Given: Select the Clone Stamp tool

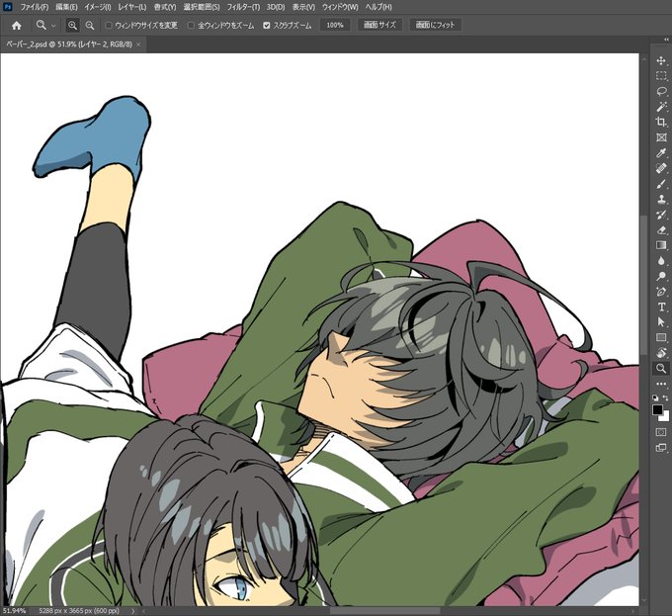Looking at the screenshot, I should click(x=661, y=199).
